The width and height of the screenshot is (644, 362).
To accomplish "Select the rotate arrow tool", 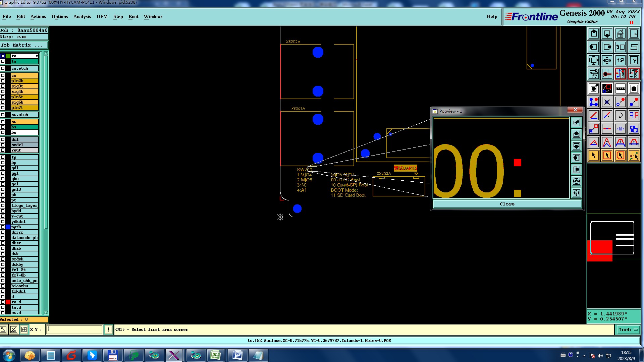I will tap(621, 115).
